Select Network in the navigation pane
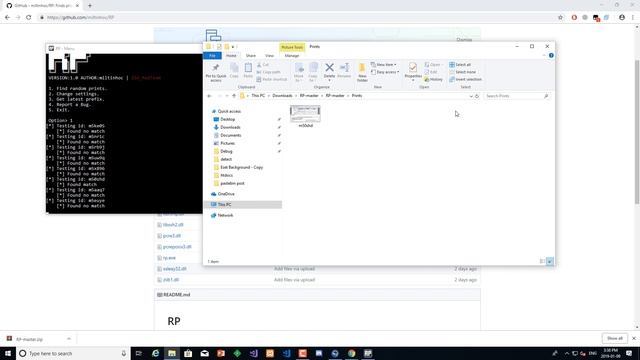 [x=225, y=215]
